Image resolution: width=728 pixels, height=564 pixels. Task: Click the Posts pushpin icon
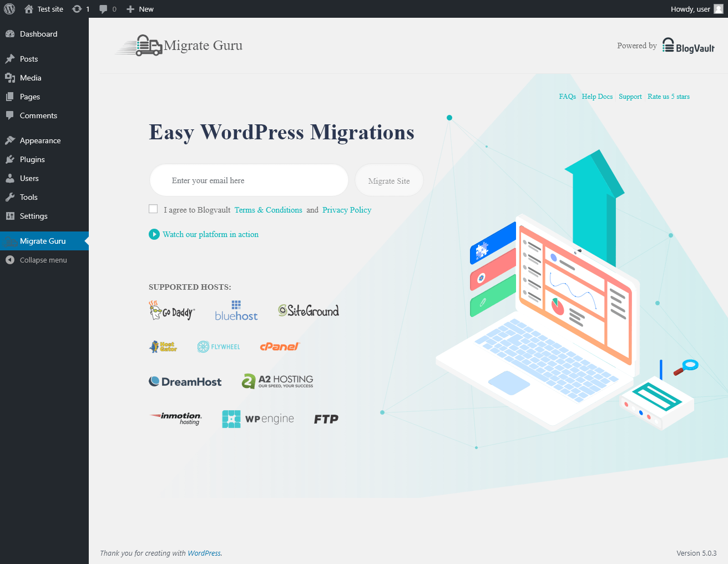tap(10, 59)
